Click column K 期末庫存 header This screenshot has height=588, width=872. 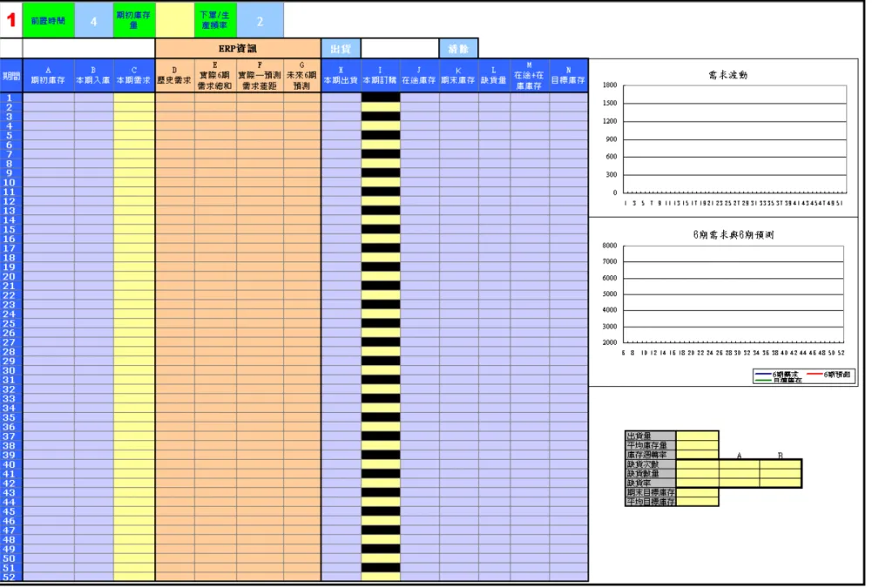tap(459, 76)
